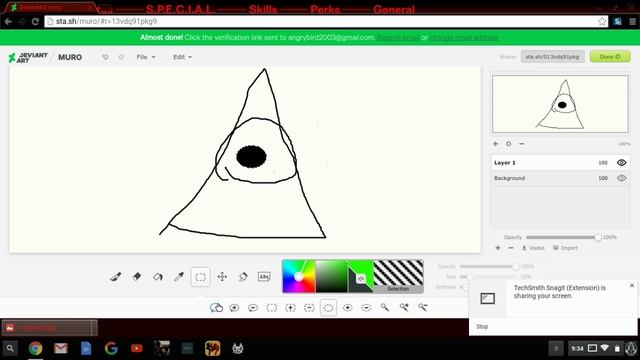
Task: Click the Undo arrow icon
Action: coord(105,57)
